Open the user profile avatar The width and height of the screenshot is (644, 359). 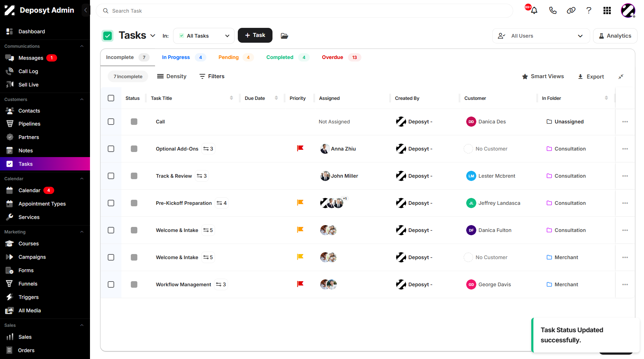tap(628, 10)
